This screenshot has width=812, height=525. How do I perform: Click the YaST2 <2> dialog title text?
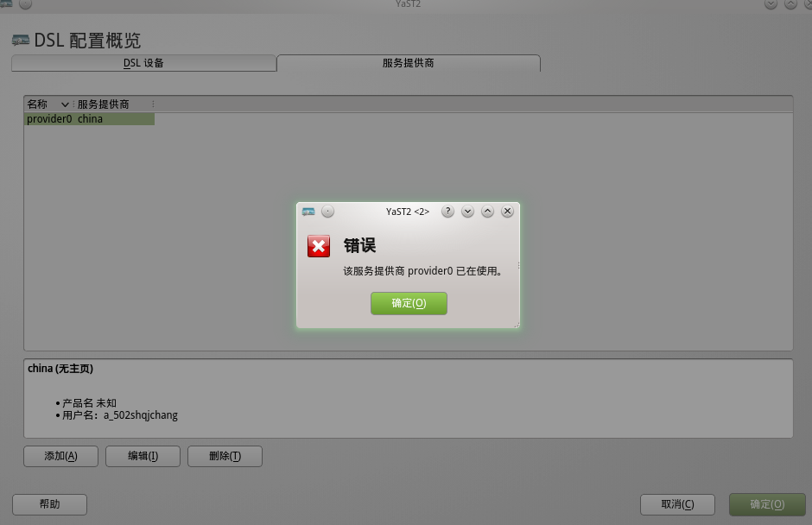pos(408,212)
